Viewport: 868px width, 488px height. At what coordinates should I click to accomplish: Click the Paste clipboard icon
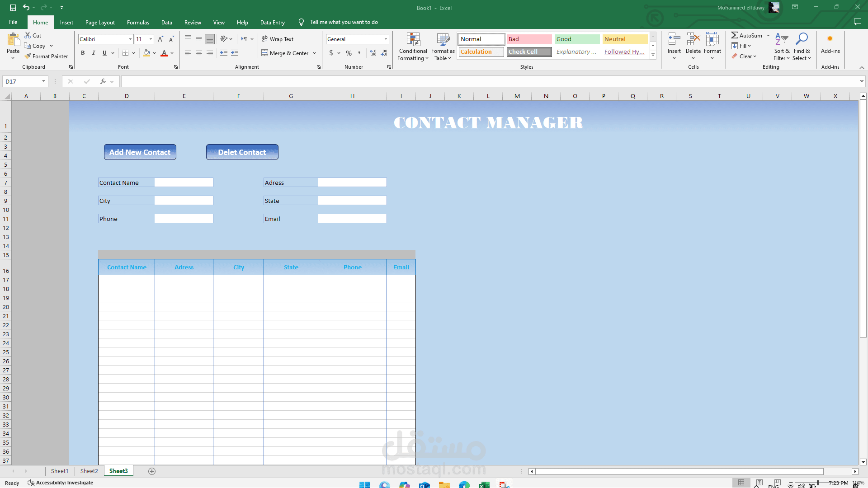[13, 40]
